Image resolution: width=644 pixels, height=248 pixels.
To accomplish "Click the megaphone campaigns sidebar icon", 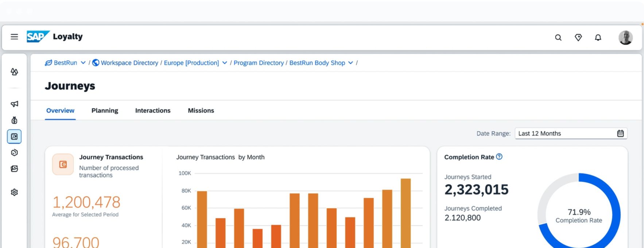I will point(14,104).
